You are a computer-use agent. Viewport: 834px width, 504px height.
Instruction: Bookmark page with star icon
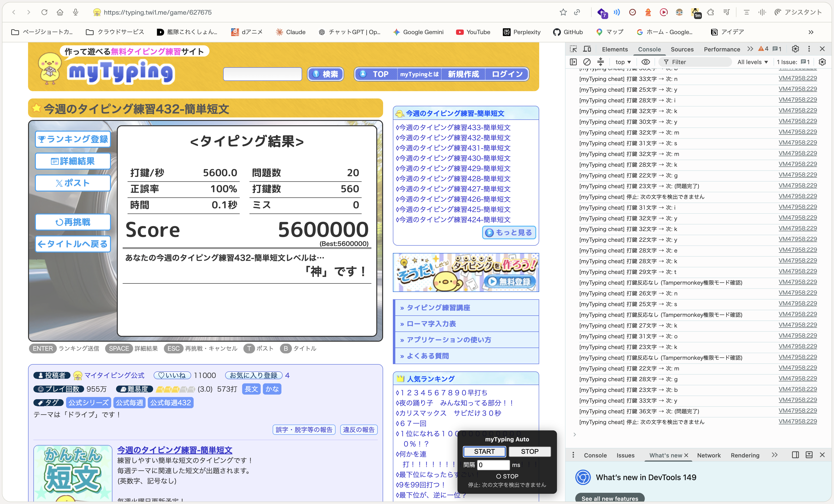[563, 12]
